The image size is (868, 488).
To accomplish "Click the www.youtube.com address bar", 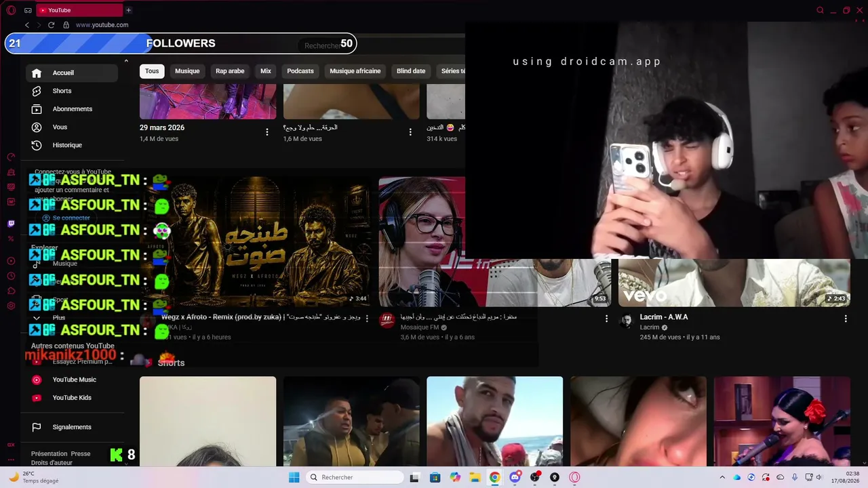I will click(x=102, y=25).
